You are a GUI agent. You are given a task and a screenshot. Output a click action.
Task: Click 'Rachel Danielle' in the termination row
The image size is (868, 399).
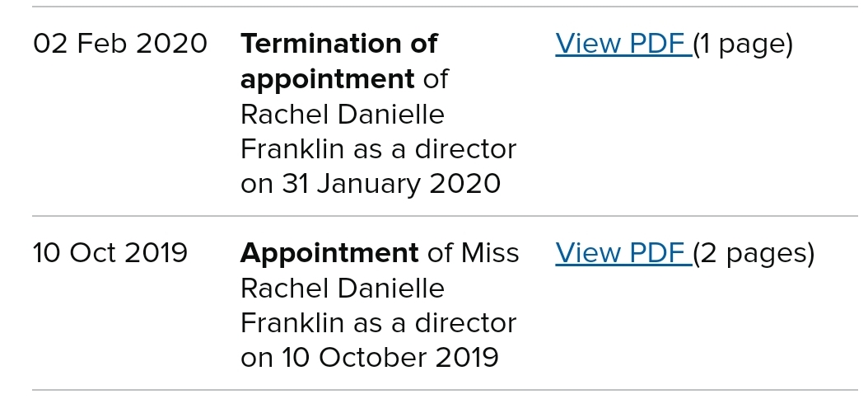(343, 115)
